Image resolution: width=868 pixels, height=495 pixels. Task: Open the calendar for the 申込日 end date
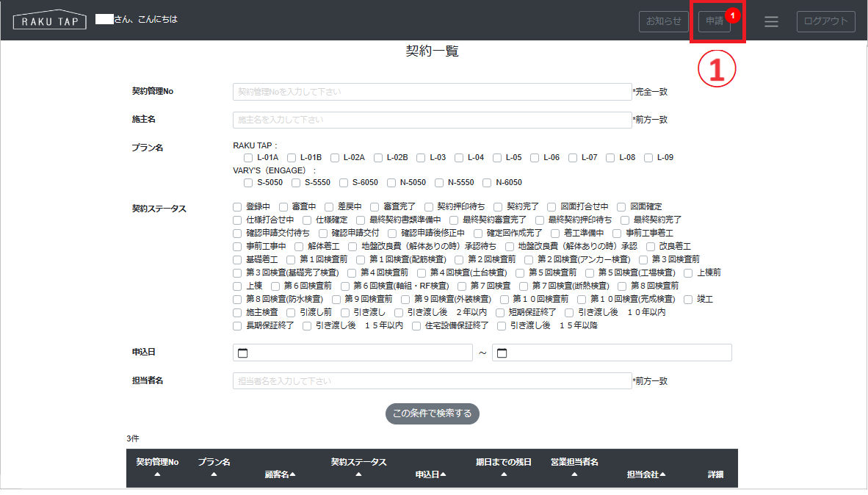click(x=502, y=353)
